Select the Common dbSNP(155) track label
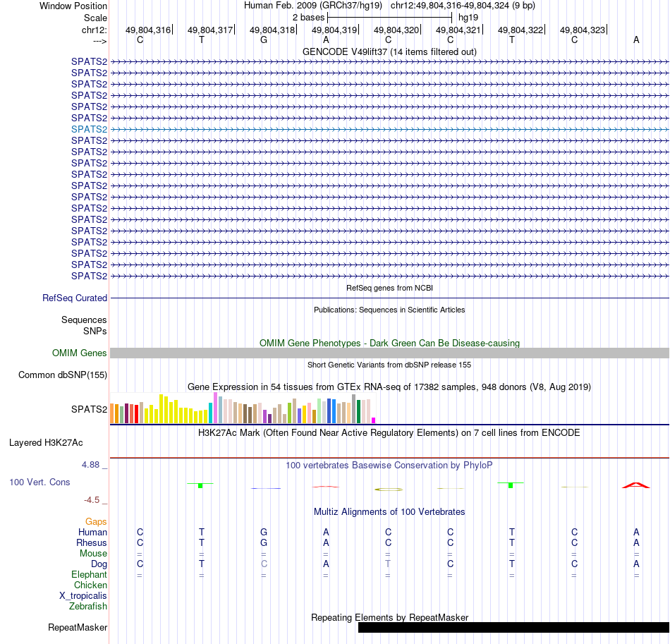 62,375
